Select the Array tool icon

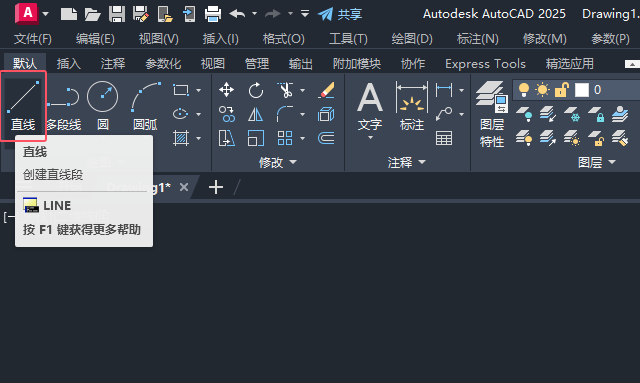[x=285, y=138]
